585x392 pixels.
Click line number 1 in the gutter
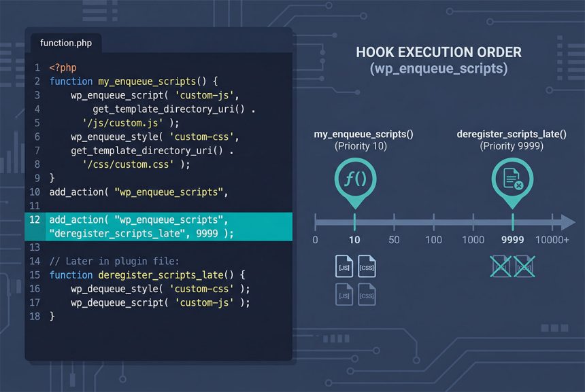click(x=37, y=67)
